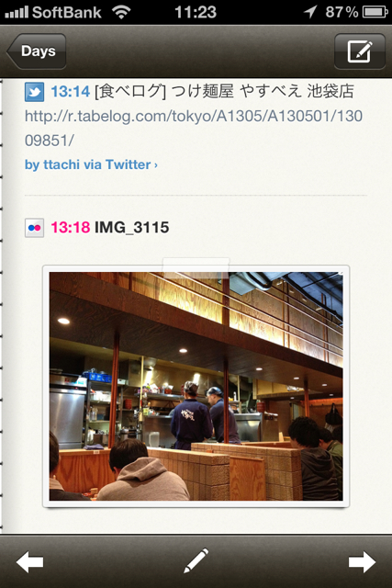This screenshot has height=588, width=392.
Task: Tap the Wi-Fi status icon
Action: [121, 12]
